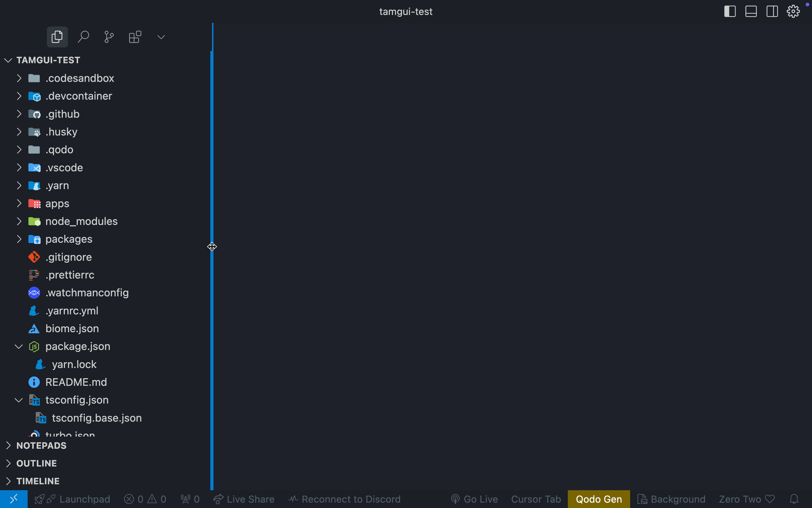Screen dimensions: 812x508
Task: Click the Background status bar item
Action: [x=671, y=499]
